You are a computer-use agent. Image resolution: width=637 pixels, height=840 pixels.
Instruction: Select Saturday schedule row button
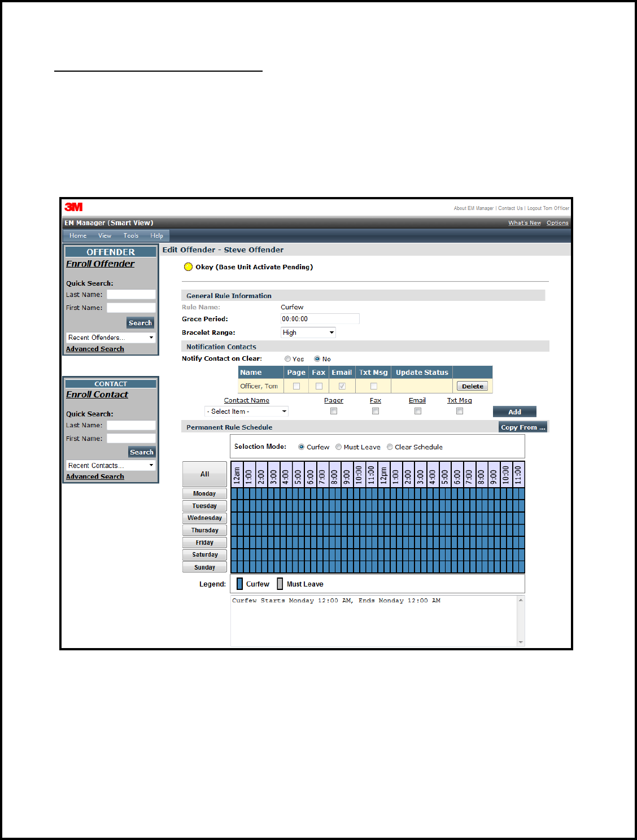click(204, 555)
